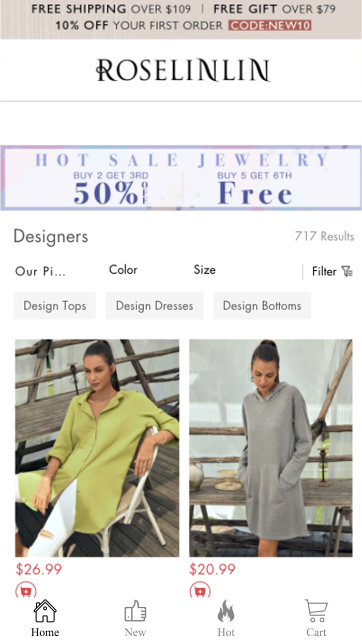Screen dimensions: 362x644
Task: Open the Cart shopping cart icon
Action: tap(316, 611)
